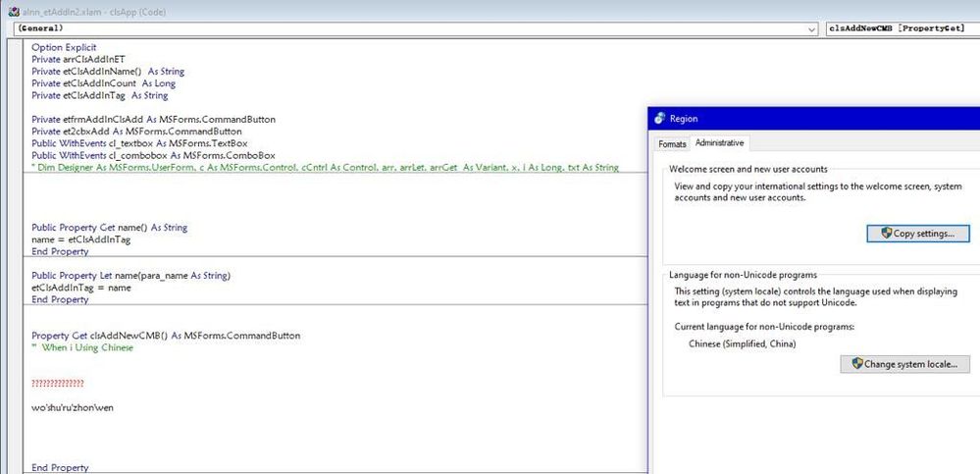Image resolution: width=980 pixels, height=474 pixels.
Task: Click the red question marks line
Action: pos(58,384)
